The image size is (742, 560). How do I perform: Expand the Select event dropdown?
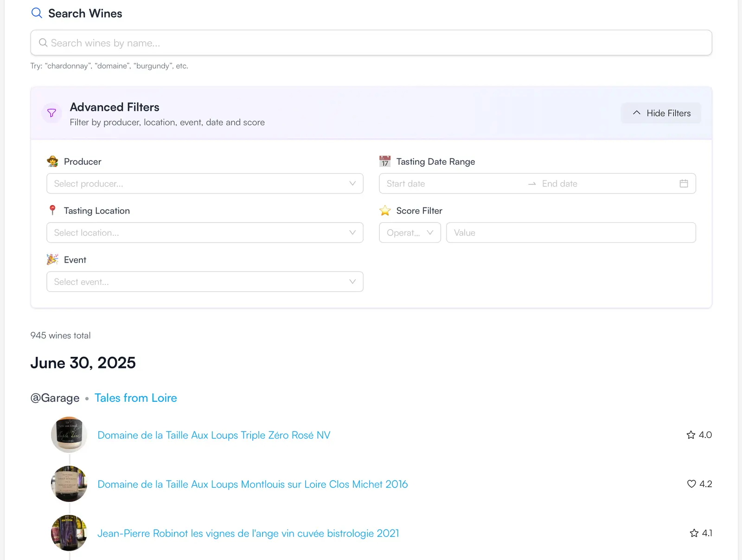[x=205, y=282]
